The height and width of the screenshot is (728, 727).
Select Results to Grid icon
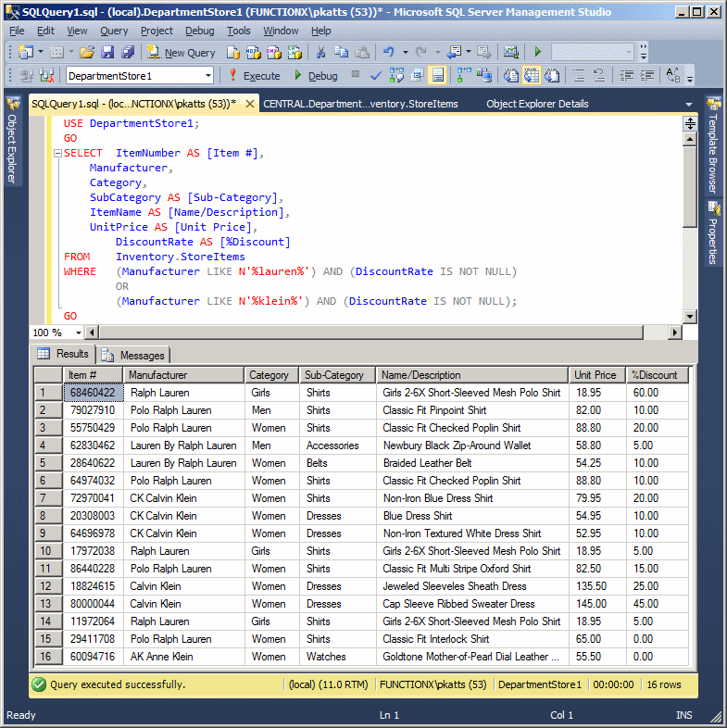coord(532,75)
